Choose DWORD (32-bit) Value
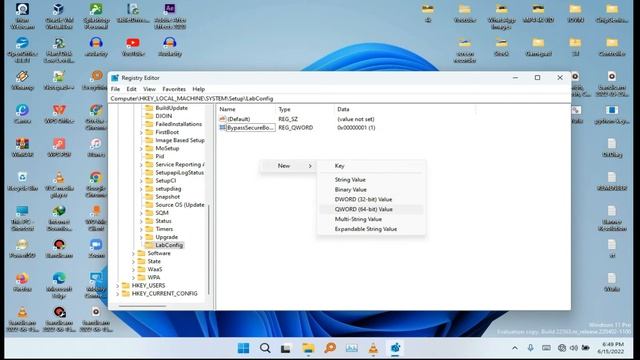640x360 pixels. pos(371,199)
